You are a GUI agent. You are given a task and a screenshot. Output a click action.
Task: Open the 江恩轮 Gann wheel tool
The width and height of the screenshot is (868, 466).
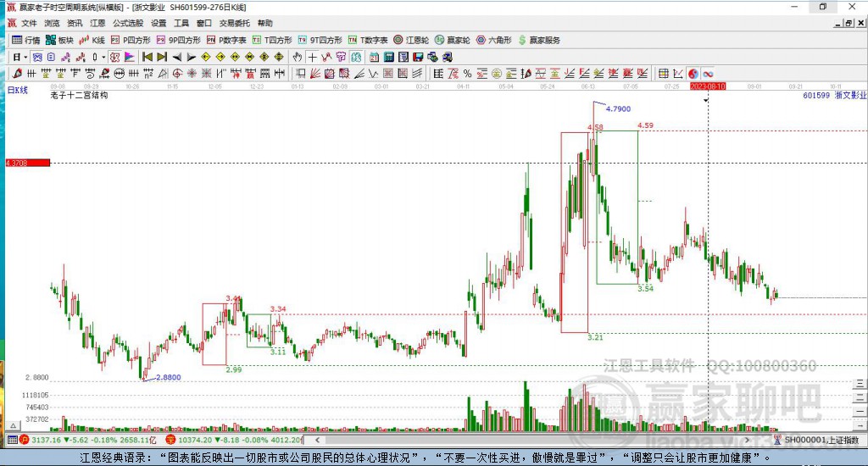click(x=411, y=40)
